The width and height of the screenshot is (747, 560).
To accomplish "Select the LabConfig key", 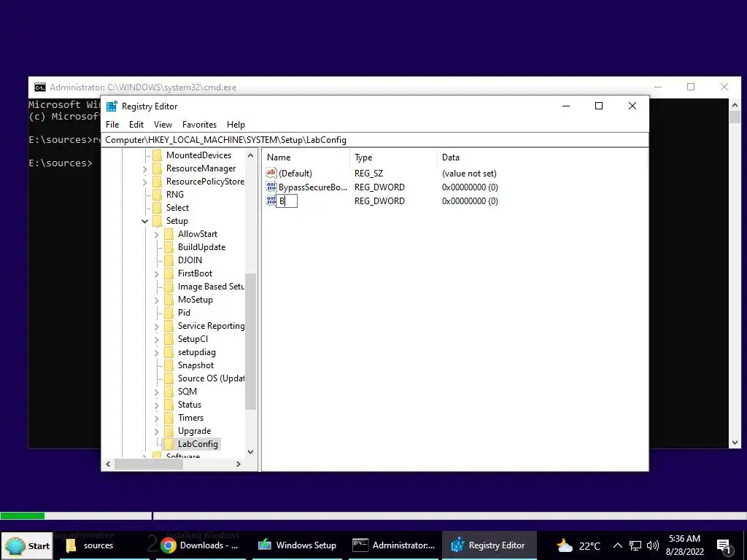I will tap(198, 444).
